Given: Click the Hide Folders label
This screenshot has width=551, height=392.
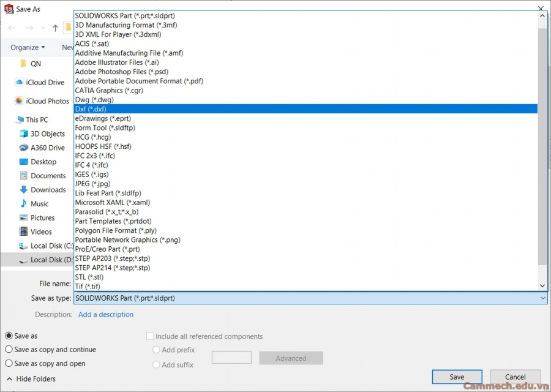Looking at the screenshot, I should click(x=36, y=379).
